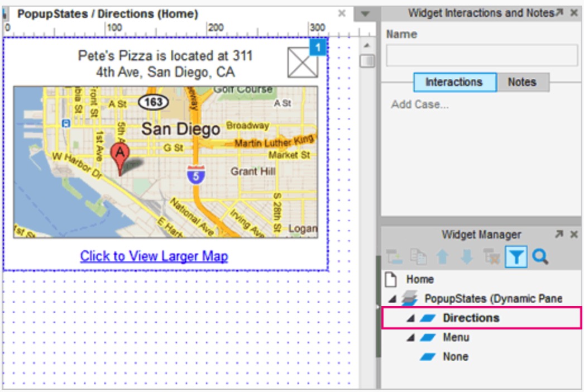584x392 pixels.
Task: Click the Click to View Larger Map link
Action: pyautogui.click(x=154, y=256)
